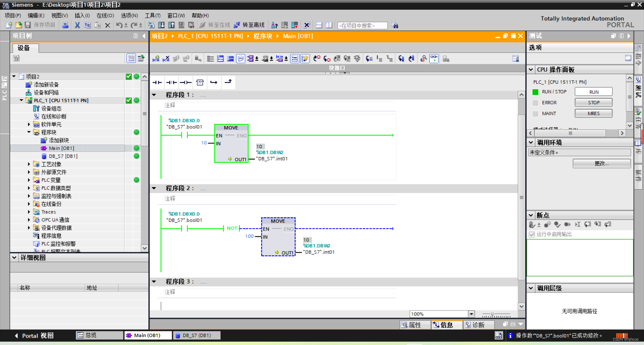Click the print icon in main toolbar
Image resolution: width=644 pixels, height=345 pixels.
(x=65, y=25)
